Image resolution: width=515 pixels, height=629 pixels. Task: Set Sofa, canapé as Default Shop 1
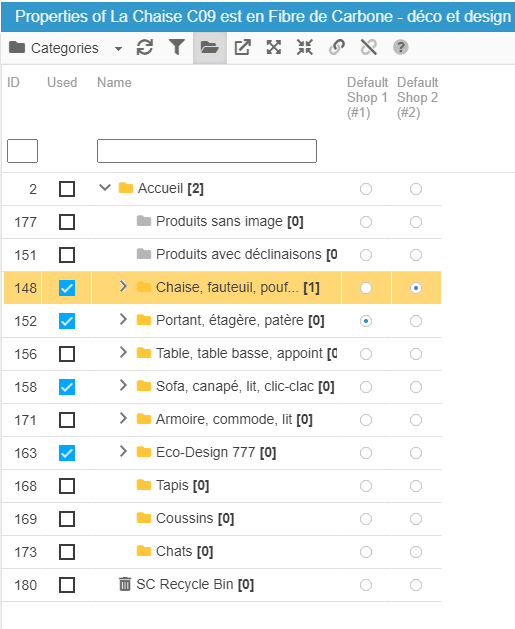pos(365,387)
